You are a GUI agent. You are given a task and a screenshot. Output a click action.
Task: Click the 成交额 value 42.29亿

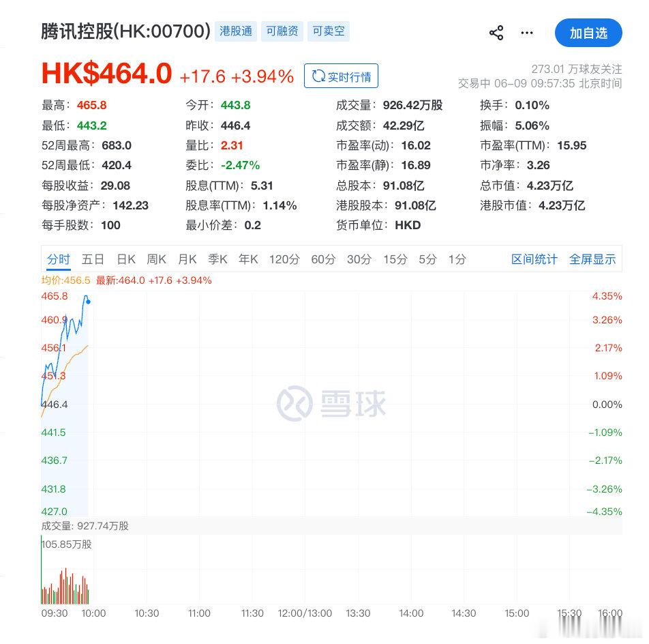pos(404,126)
